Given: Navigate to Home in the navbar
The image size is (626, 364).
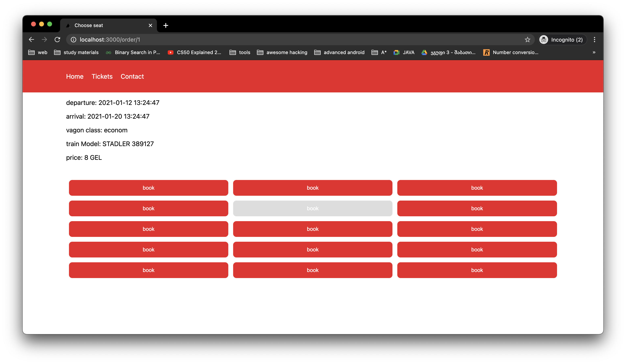Looking at the screenshot, I should click(x=75, y=76).
